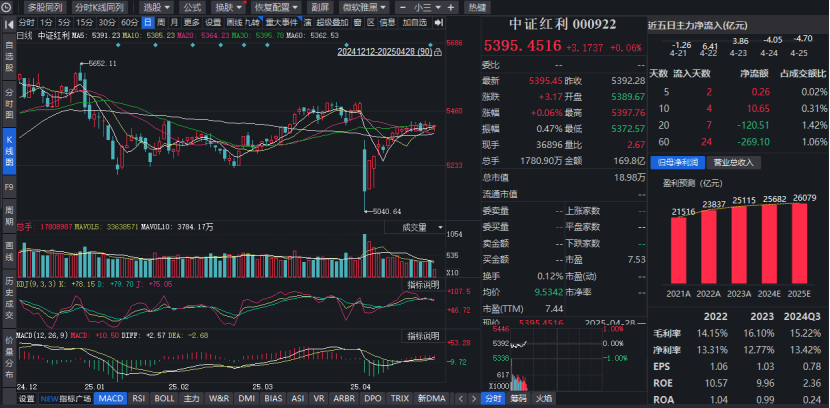This screenshot has height=408, width=830.
Task: Open 画线 in left sidebar
Action: click(9, 252)
